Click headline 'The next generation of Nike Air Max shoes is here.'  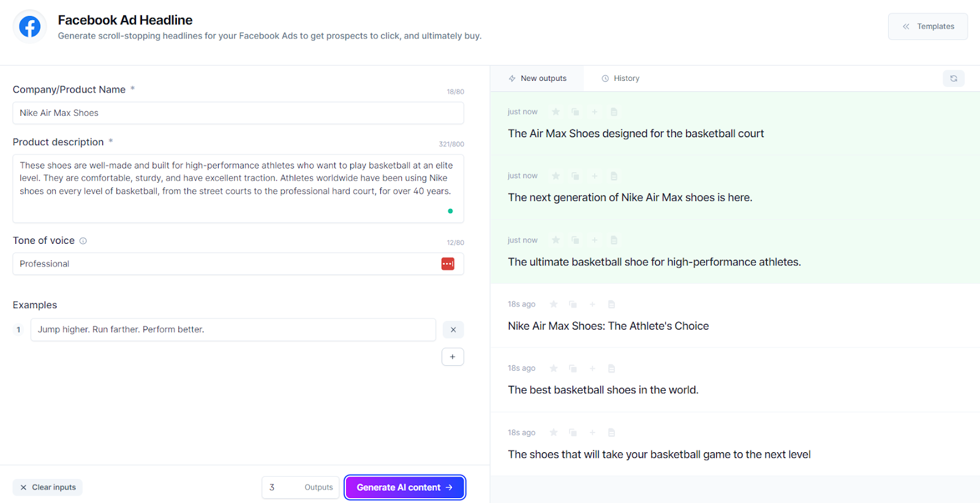click(630, 197)
